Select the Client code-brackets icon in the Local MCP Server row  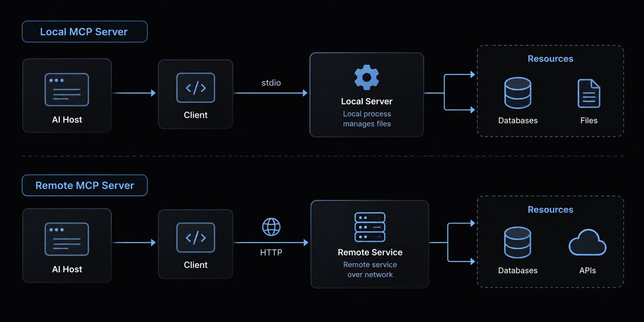coord(196,88)
